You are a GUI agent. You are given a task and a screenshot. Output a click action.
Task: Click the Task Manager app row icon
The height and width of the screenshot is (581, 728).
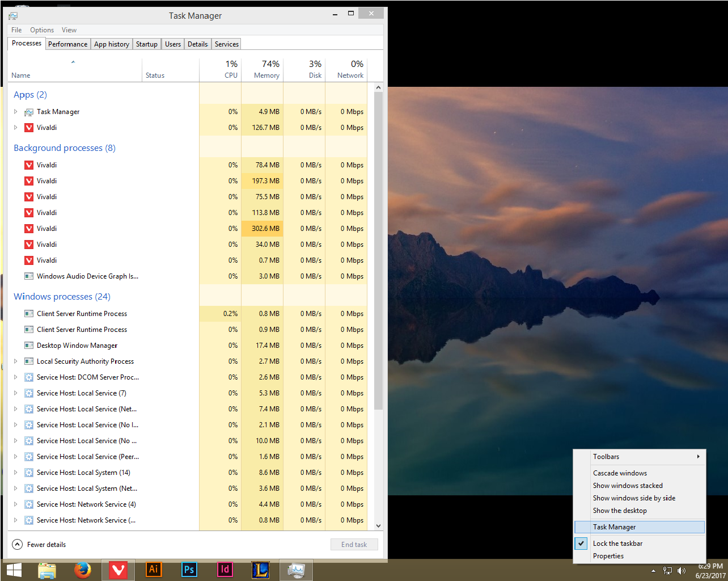tap(29, 112)
